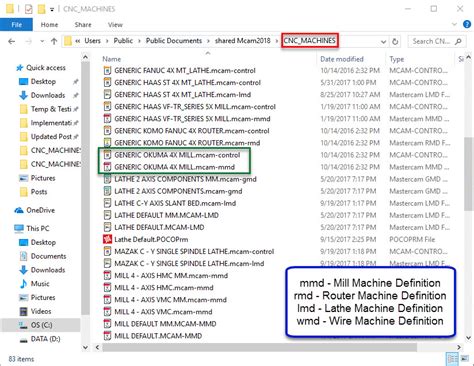
Task: Select the MILL DEFAULT.MCAM-MMD file icon
Action: (107, 336)
